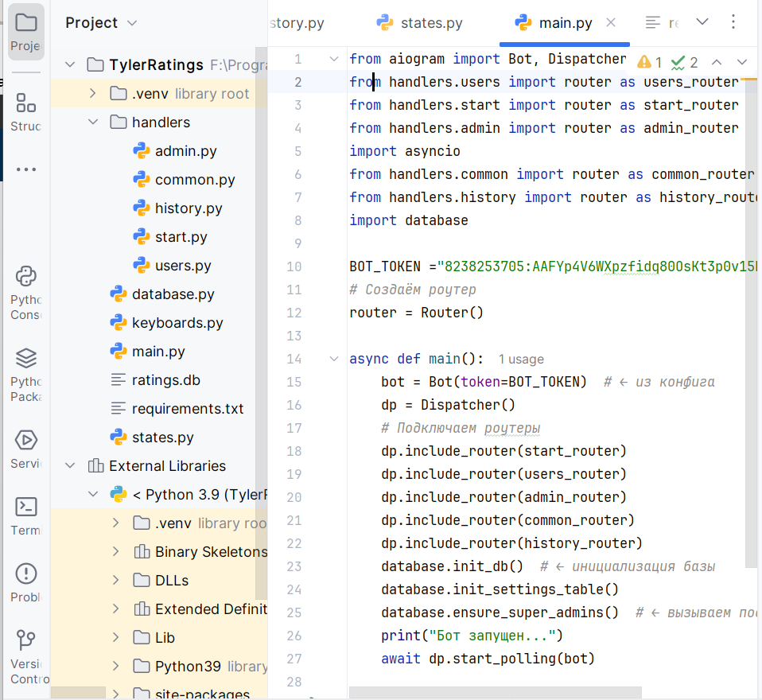The width and height of the screenshot is (762, 700).
Task: Open the Services tool window
Action: pos(25,449)
